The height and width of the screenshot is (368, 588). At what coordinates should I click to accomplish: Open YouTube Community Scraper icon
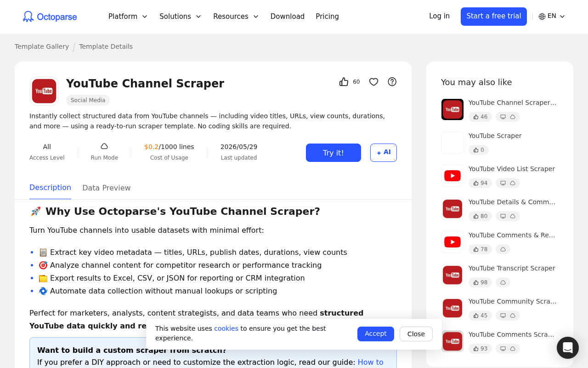[x=452, y=308]
